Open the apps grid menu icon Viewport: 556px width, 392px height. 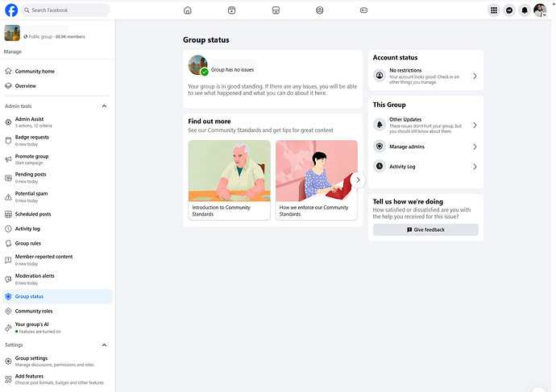(x=494, y=10)
